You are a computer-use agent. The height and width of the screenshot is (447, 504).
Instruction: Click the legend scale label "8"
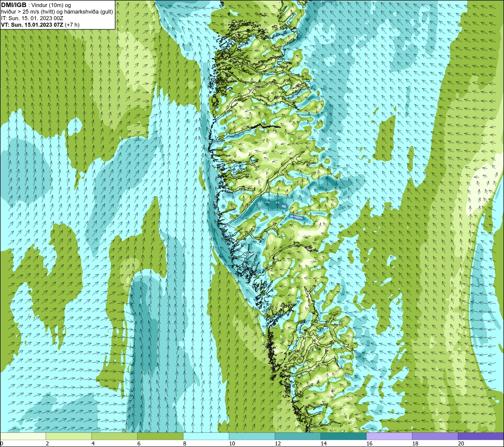coord(184,443)
